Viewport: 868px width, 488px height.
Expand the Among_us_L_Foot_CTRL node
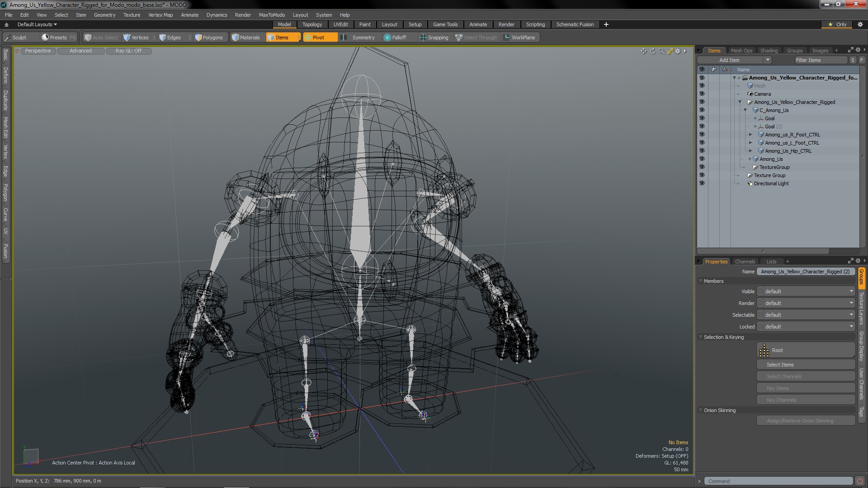[751, 143]
